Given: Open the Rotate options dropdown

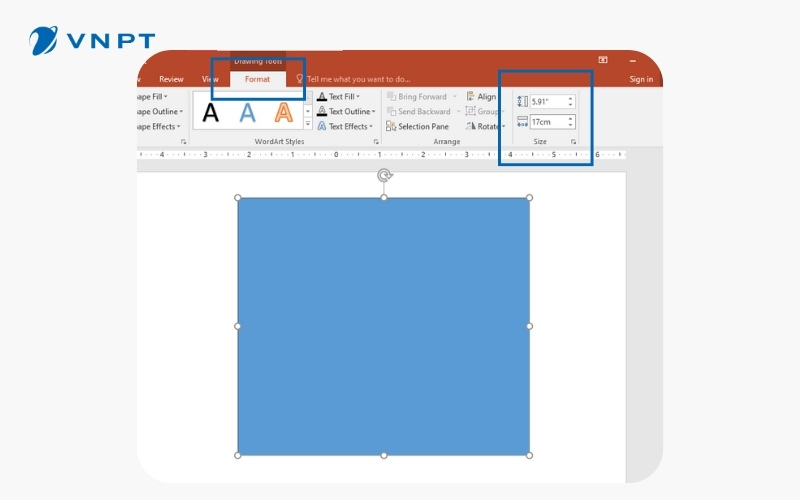Looking at the screenshot, I should pyautogui.click(x=487, y=127).
